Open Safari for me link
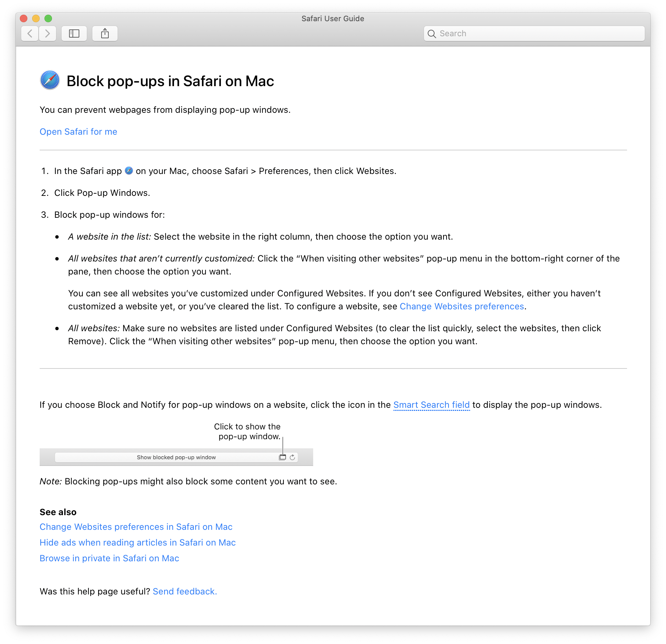Viewport: 666px width, 644px height. point(78,132)
